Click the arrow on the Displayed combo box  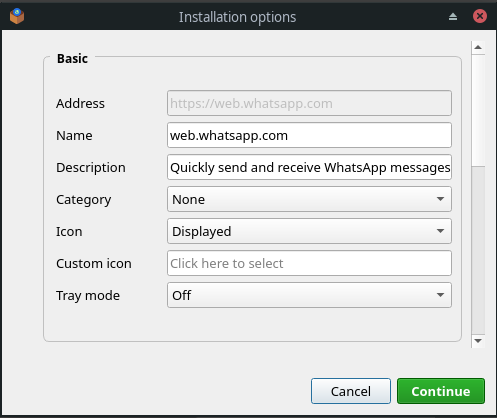440,231
